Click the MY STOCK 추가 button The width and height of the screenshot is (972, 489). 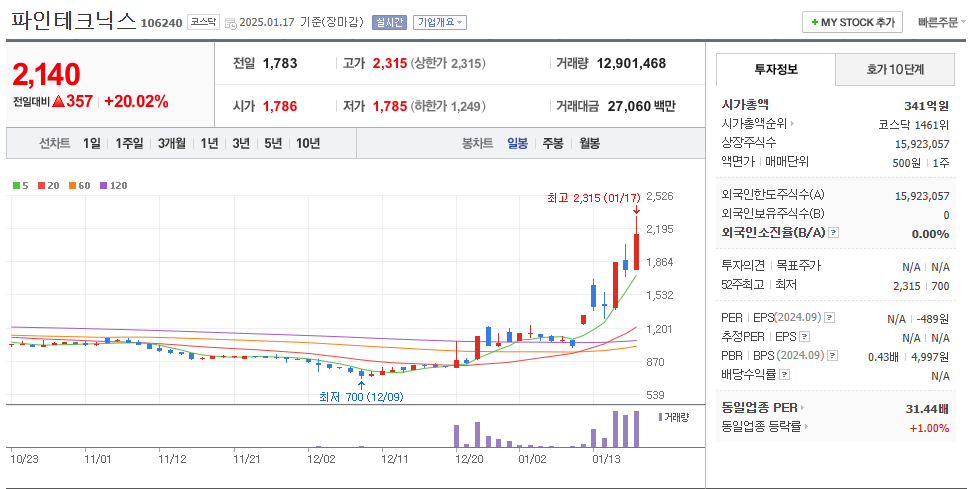(x=853, y=22)
